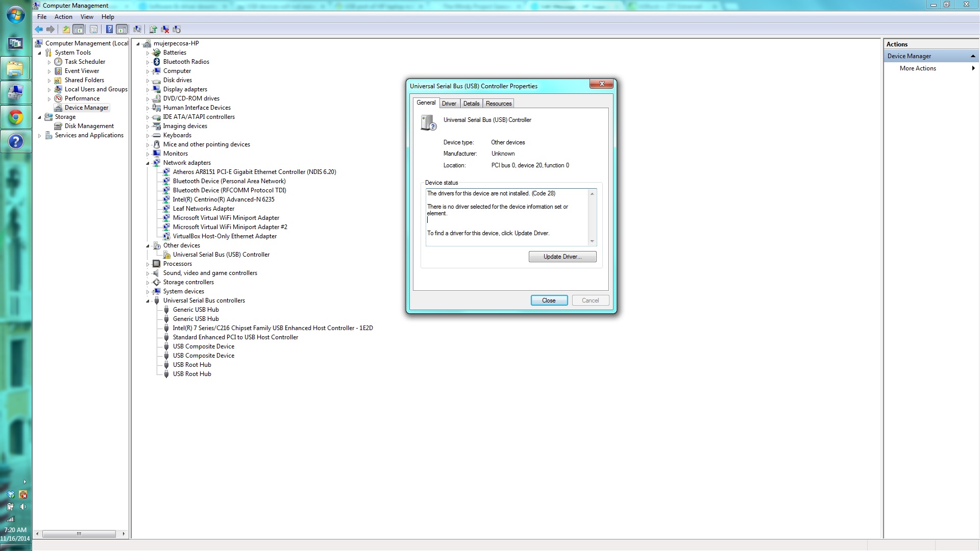Collapse the Device Manager actions section arrow
980x551 pixels.
click(x=972, y=56)
